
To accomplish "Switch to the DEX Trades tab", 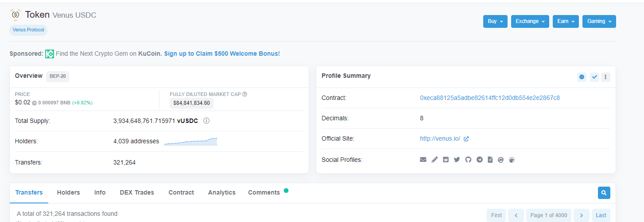I will click(x=137, y=192).
